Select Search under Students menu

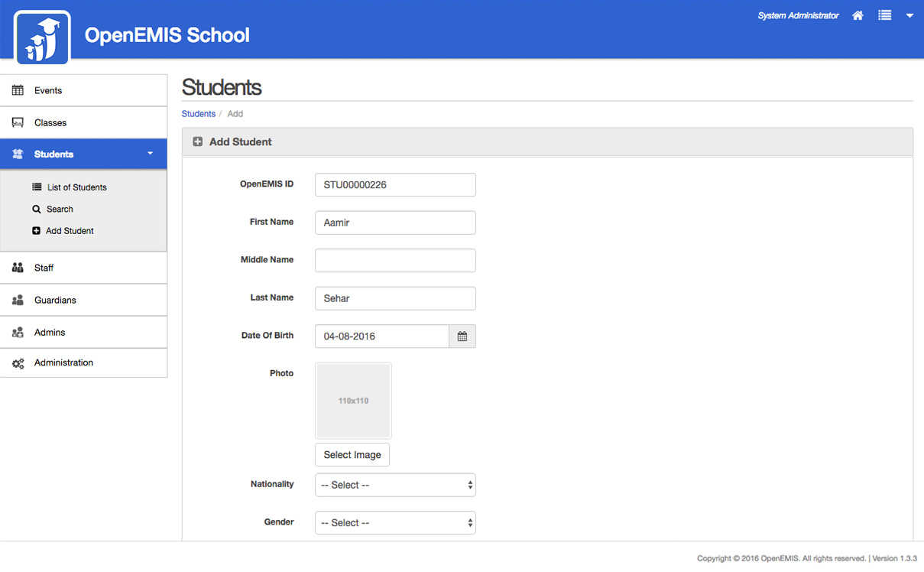59,209
